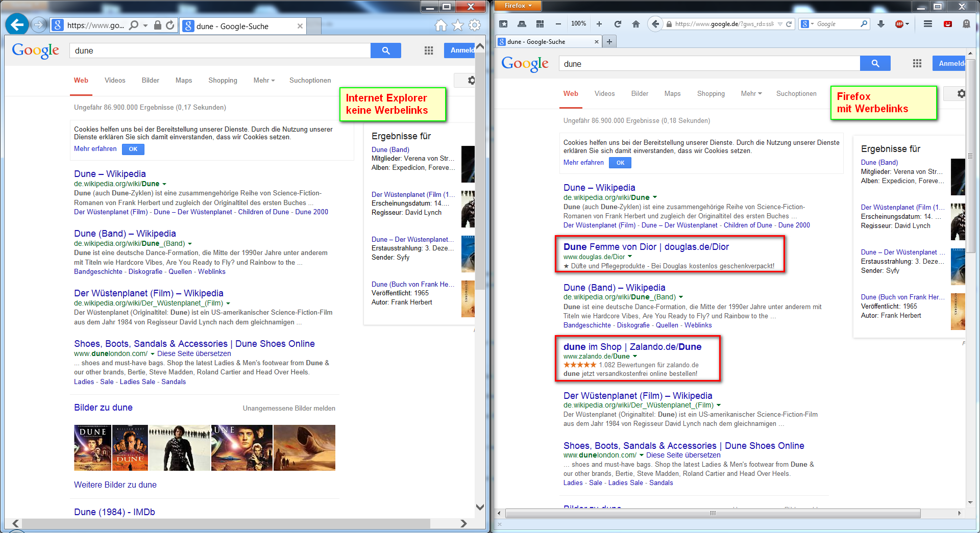The image size is (980, 533).
Task: Click the sandworm desert thumbnail in Internet Explorer
Action: pyautogui.click(x=304, y=448)
